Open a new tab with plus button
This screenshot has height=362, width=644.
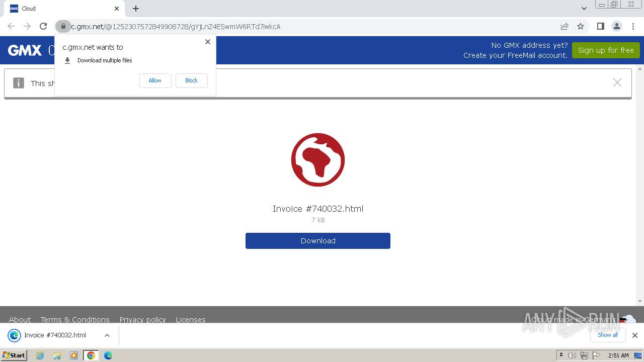click(136, 9)
